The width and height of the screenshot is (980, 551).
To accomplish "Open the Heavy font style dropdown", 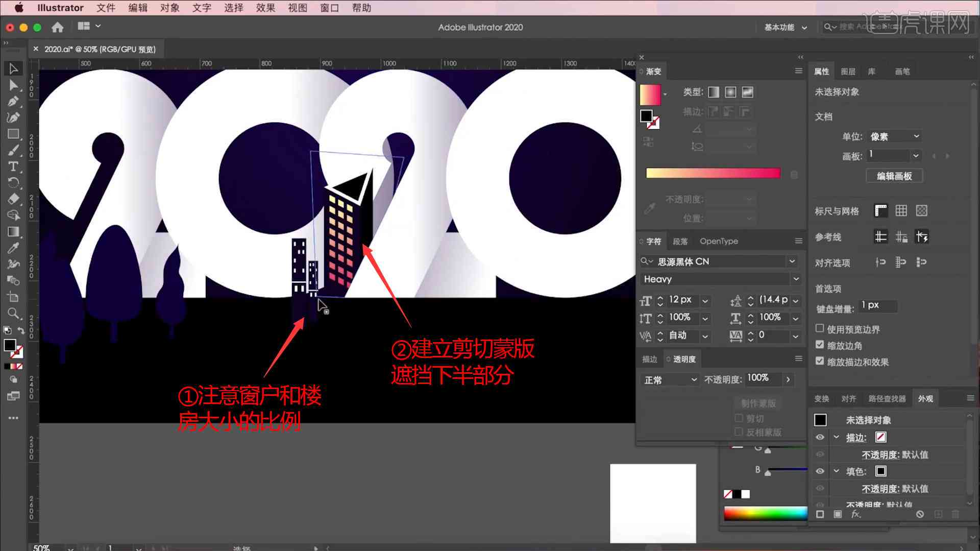I will tap(795, 279).
